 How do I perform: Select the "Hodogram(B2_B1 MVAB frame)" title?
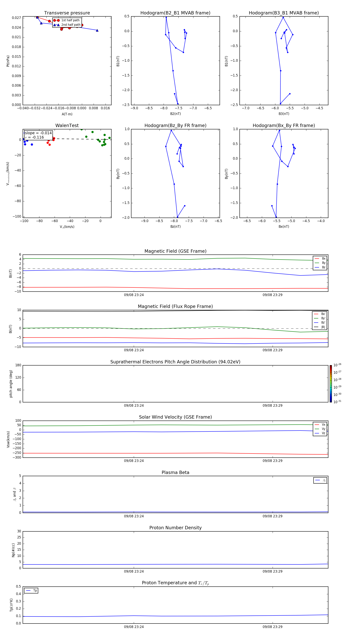(x=175, y=13)
